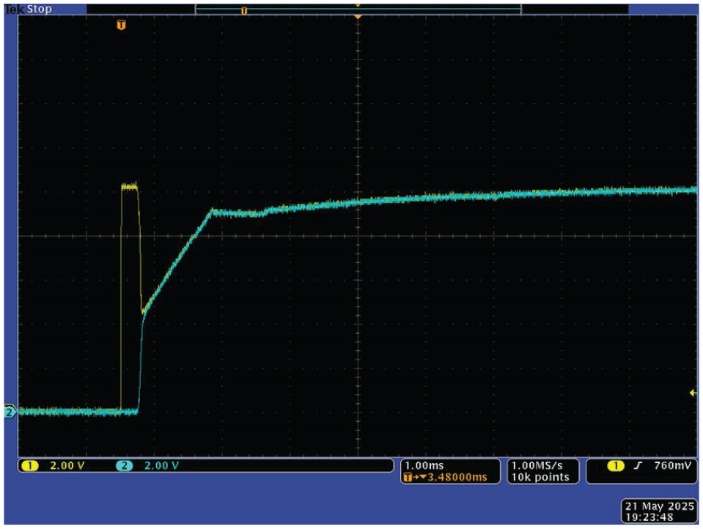Click the yellow pulse top on channel 1
Viewport: 703px width, 529px height.
[x=130, y=186]
